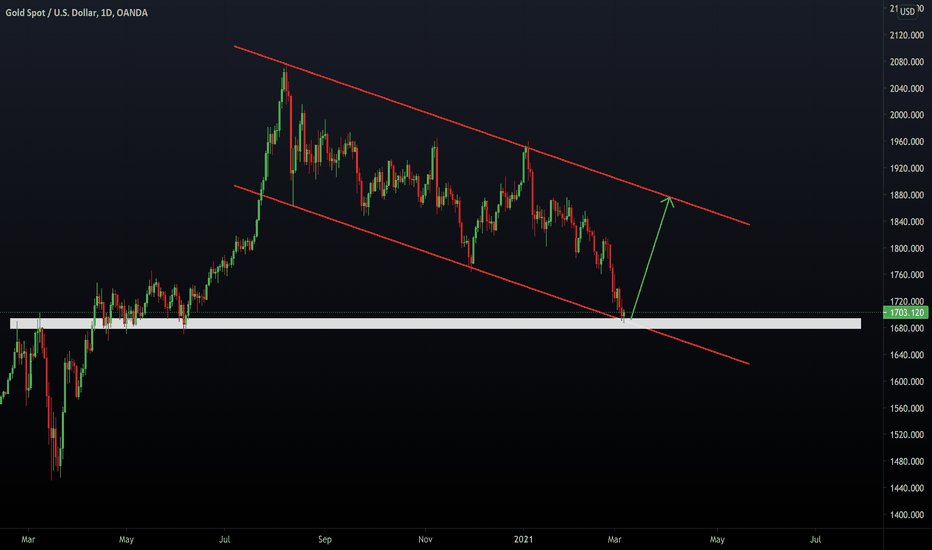
Task: Click the 1440.000 price axis label
Action: [x=906, y=488]
